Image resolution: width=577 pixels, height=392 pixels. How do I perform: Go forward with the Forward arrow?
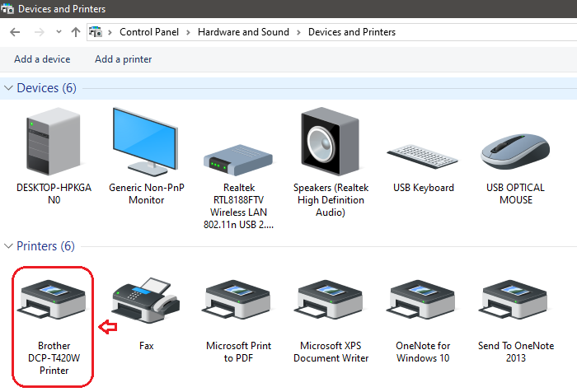point(40,32)
